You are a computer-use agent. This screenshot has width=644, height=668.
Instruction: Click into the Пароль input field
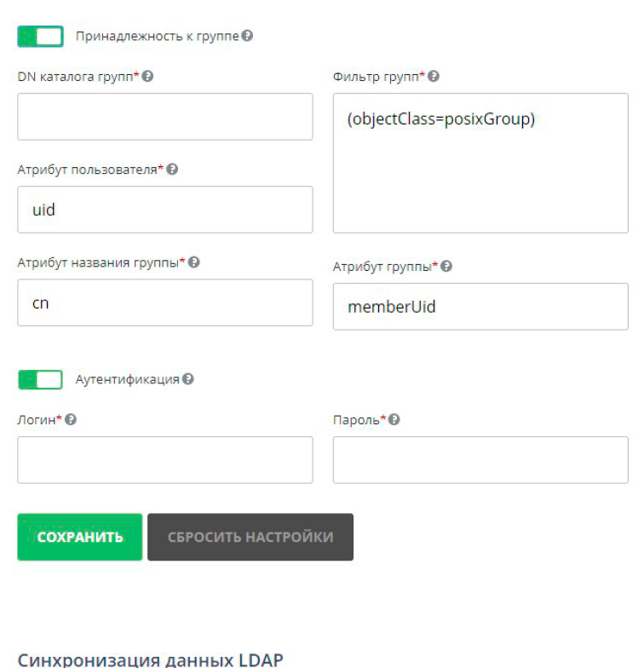pos(480,460)
